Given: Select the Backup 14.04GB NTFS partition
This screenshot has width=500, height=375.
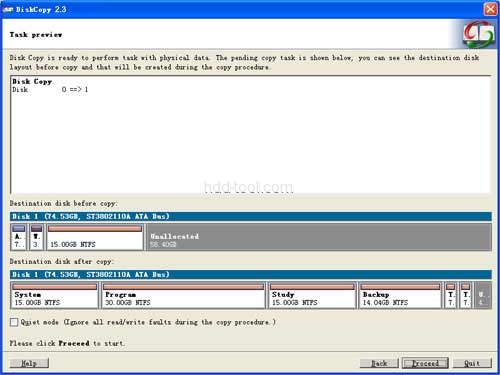Looking at the screenshot, I should pos(400,296).
